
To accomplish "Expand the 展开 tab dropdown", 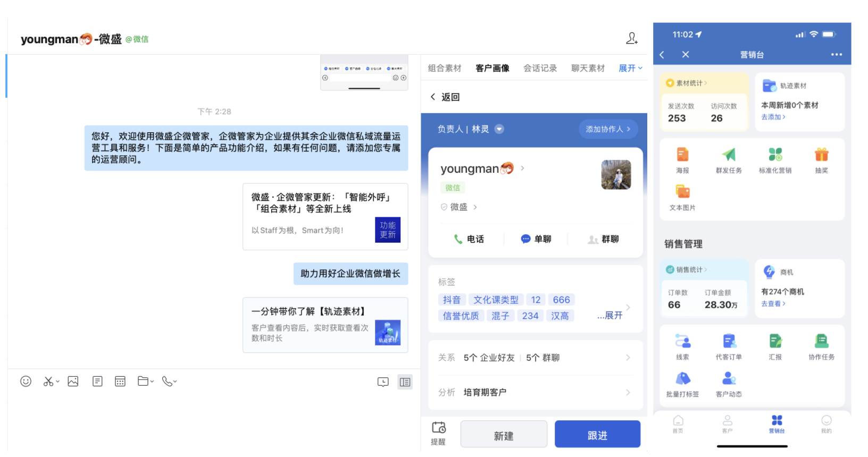I will [x=631, y=68].
